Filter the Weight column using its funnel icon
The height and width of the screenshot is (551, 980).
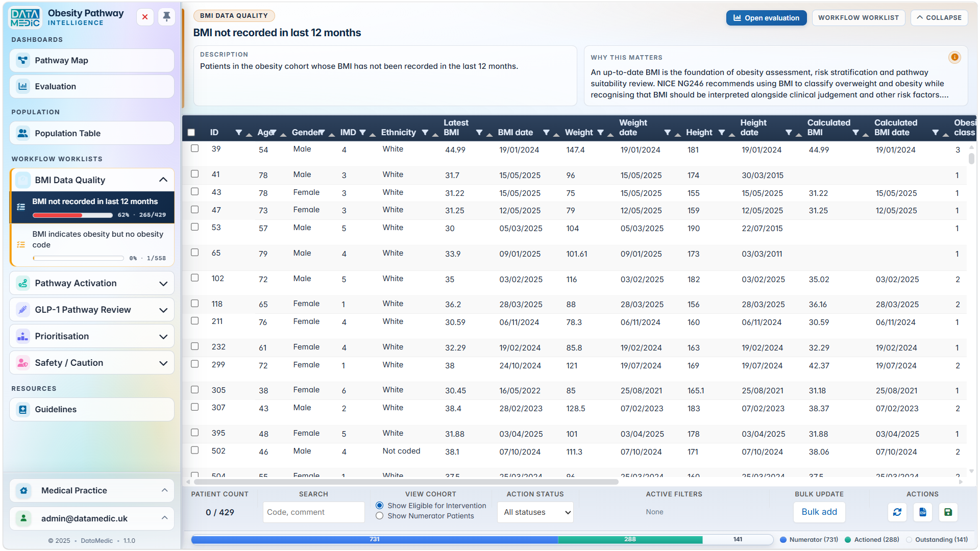(x=601, y=133)
